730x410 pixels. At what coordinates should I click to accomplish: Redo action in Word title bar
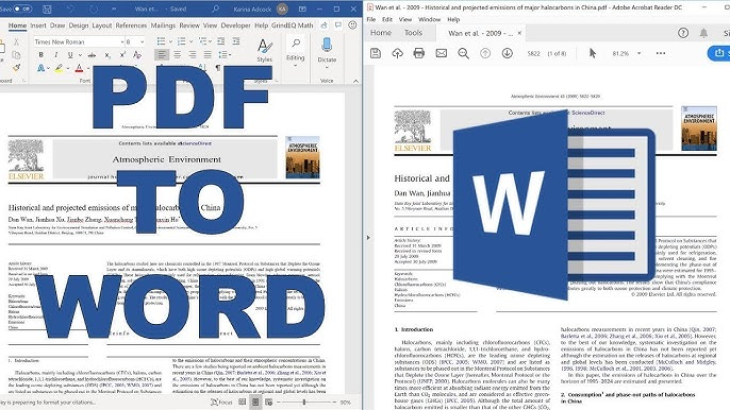click(x=94, y=9)
